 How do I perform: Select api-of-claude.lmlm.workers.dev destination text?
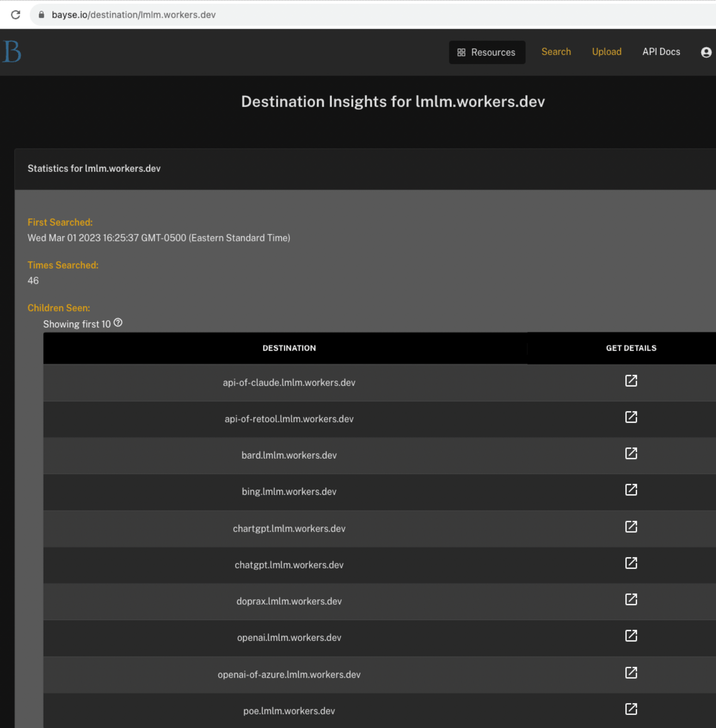(x=289, y=383)
